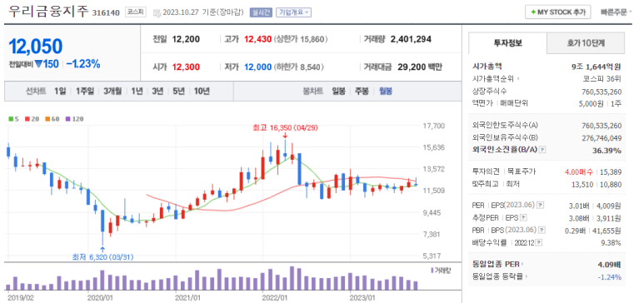Click the red 20 moving-average swatch
Image resolution: width=644 pixels, height=303 pixels.
point(27,120)
